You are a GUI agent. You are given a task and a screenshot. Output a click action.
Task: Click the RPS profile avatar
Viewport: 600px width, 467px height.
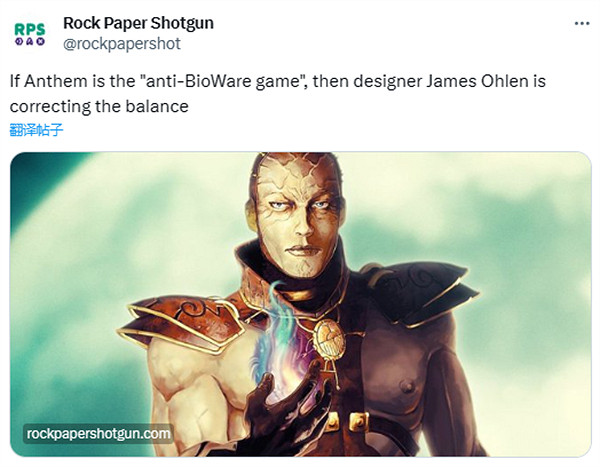coord(30,34)
